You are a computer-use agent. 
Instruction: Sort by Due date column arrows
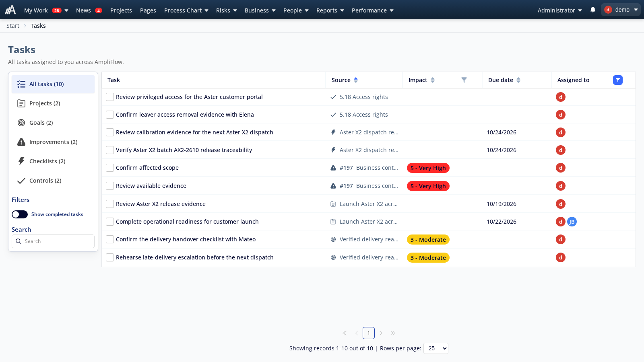pos(518,80)
